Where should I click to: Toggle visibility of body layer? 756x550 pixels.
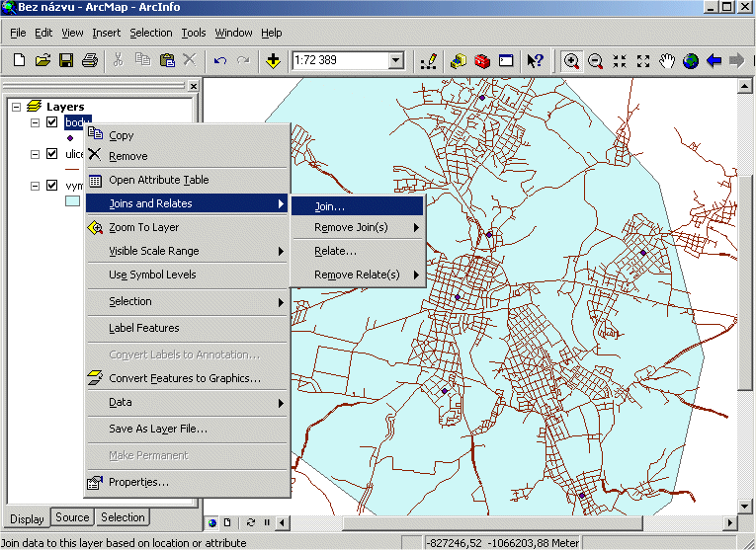coord(52,121)
